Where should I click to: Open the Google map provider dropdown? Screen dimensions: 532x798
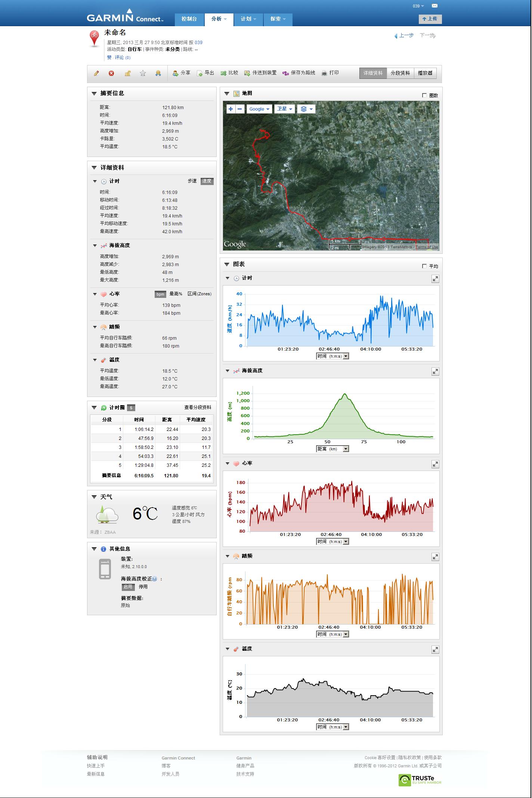point(260,109)
